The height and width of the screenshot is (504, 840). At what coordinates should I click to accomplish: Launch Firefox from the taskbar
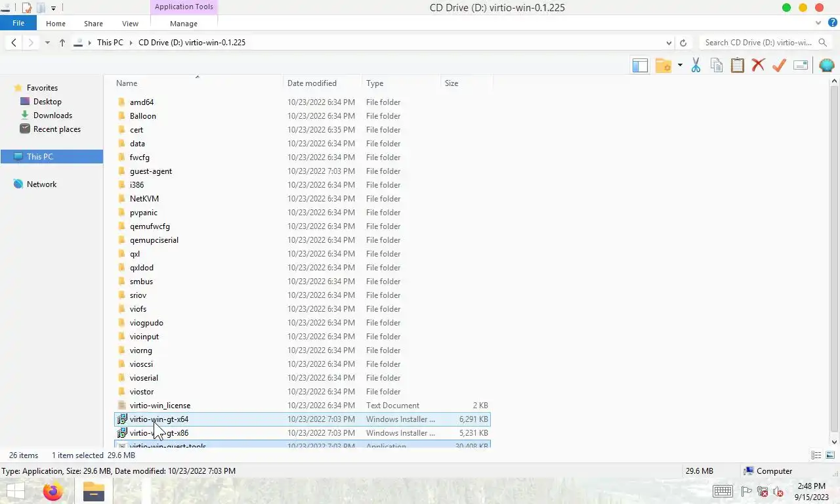[53, 492]
